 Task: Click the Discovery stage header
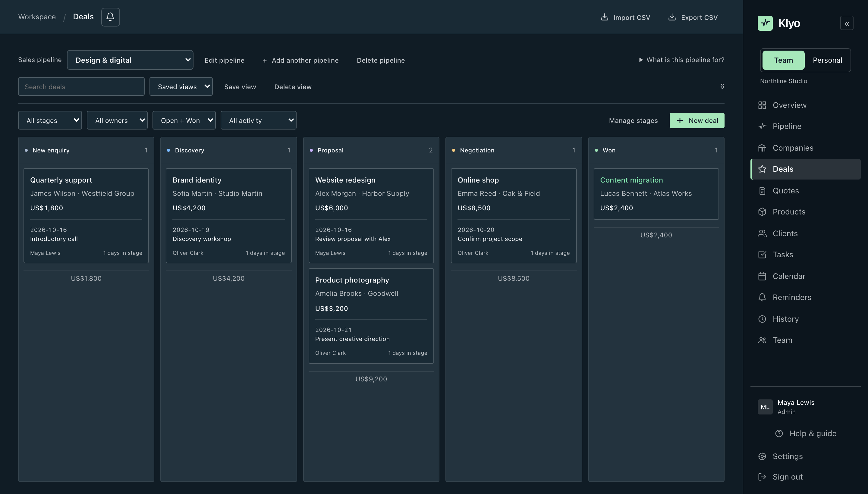228,150
